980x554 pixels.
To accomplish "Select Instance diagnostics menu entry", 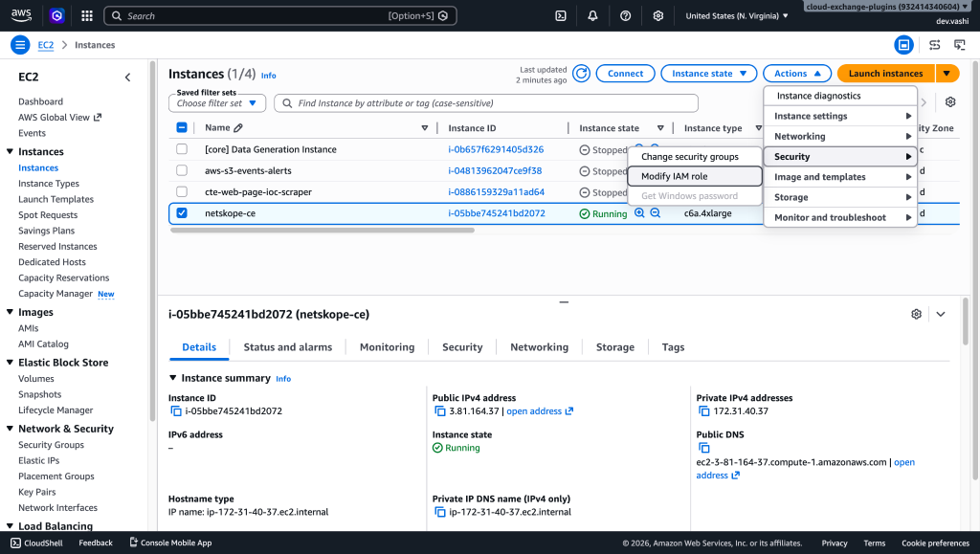I will (840, 96).
